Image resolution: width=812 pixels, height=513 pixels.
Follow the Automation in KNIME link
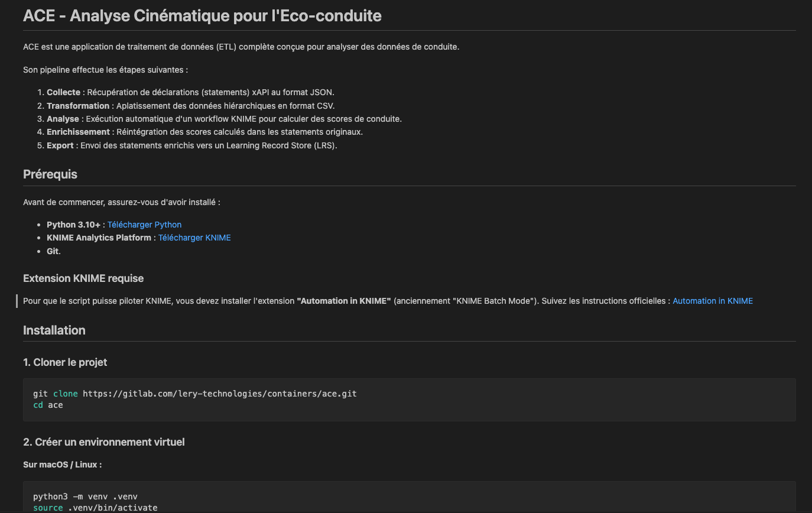[713, 301]
